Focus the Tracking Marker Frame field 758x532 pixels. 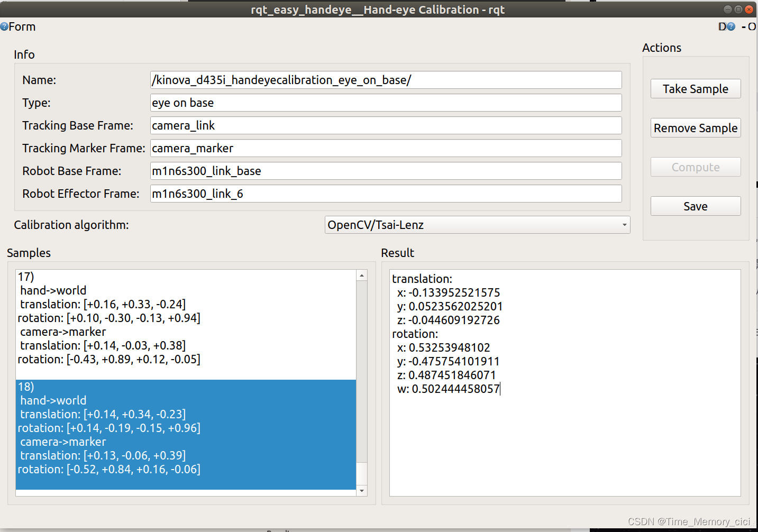386,148
